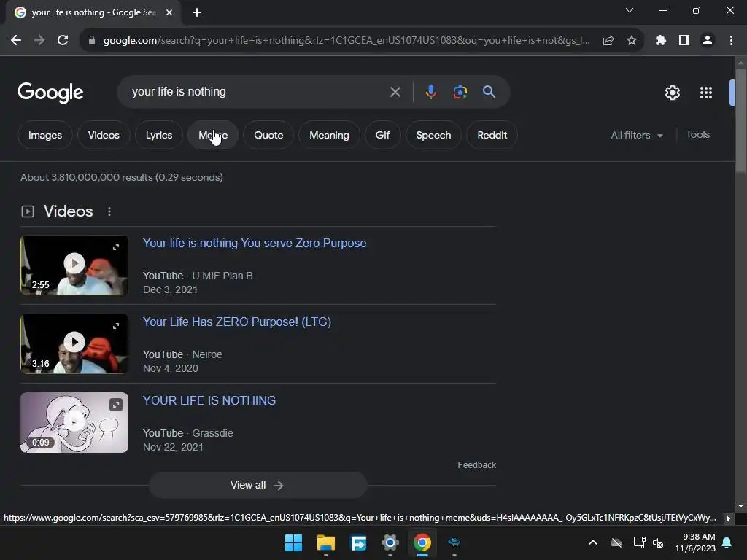Play the 3:16 video thumbnail
This screenshot has height=560, width=747.
click(74, 344)
